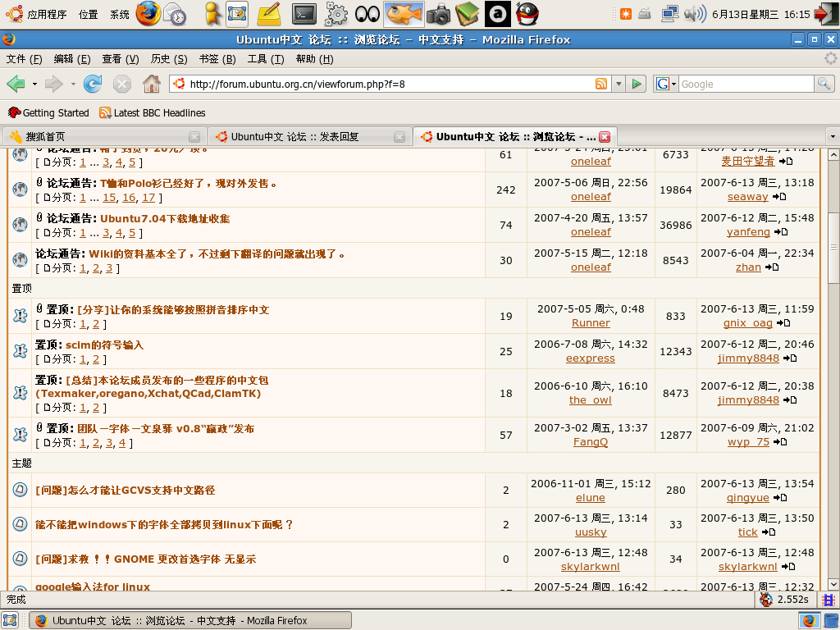Open last poster jimmy8848 for scim topic
840x630 pixels.
(748, 358)
